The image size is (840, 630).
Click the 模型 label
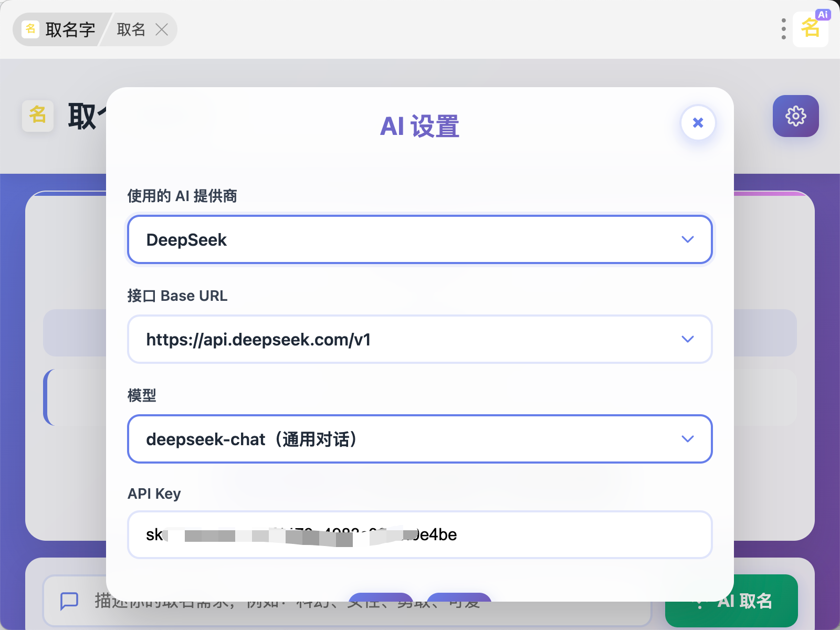142,395
